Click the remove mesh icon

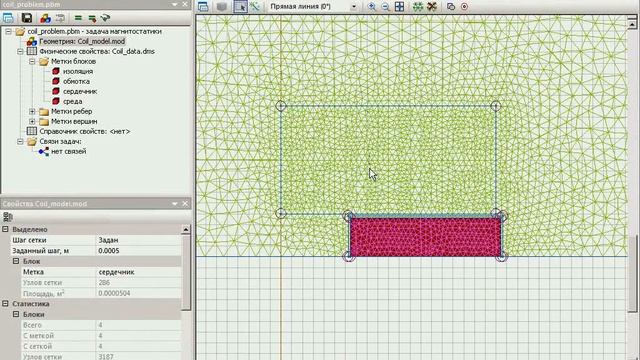coord(432,7)
